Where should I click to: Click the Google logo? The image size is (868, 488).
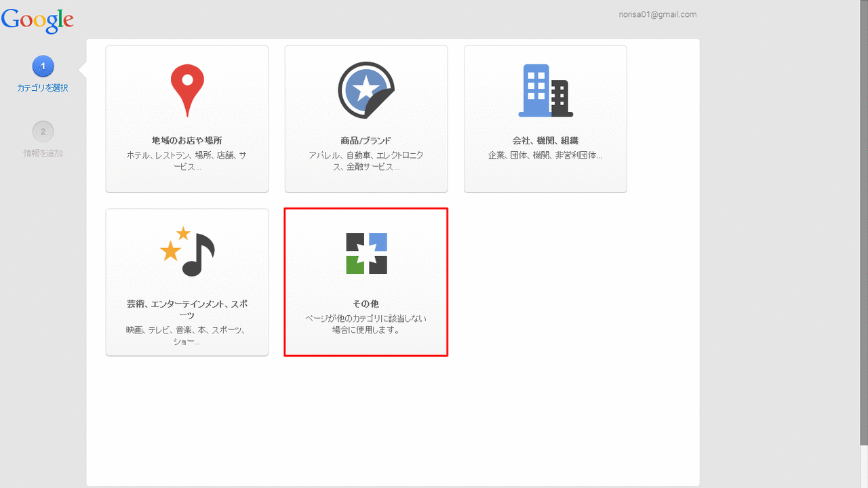(37, 20)
